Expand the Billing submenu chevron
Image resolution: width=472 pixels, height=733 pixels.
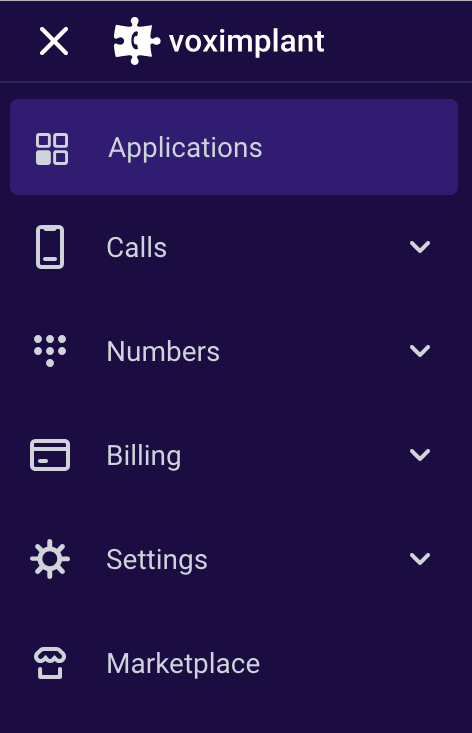420,455
